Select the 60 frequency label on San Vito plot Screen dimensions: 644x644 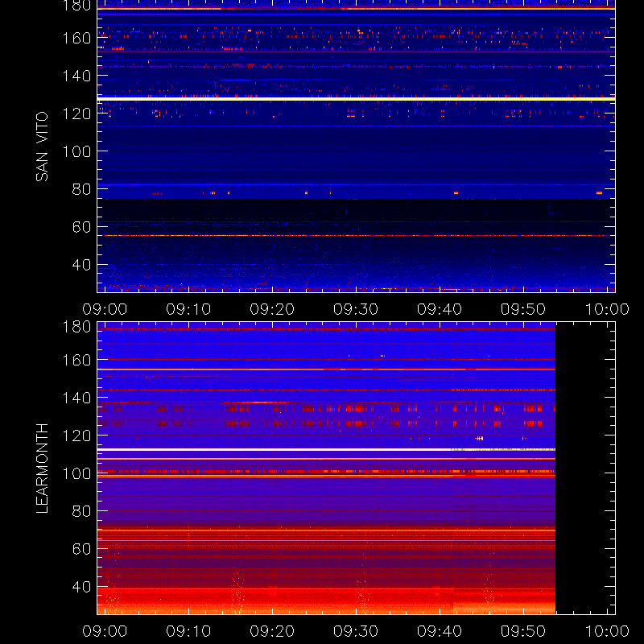click(81, 227)
